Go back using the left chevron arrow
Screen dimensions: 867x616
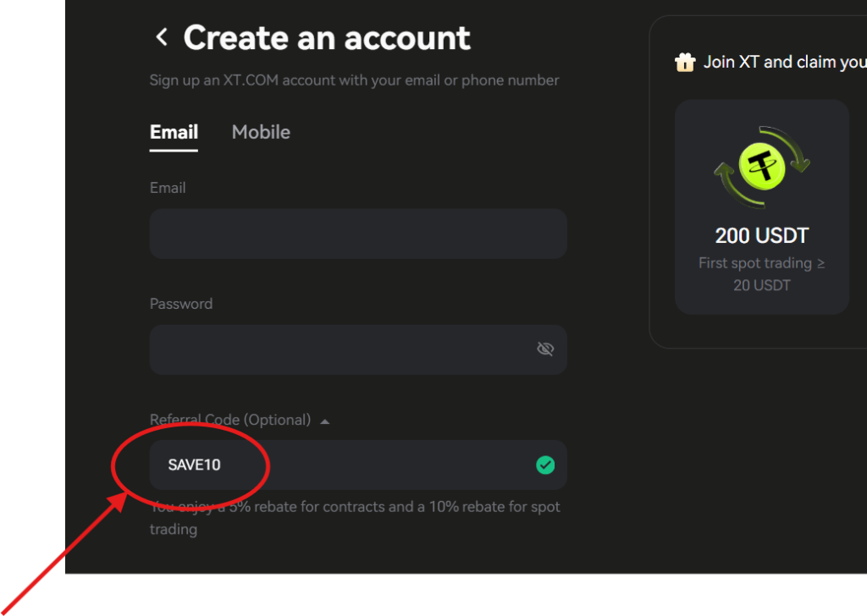tap(162, 36)
